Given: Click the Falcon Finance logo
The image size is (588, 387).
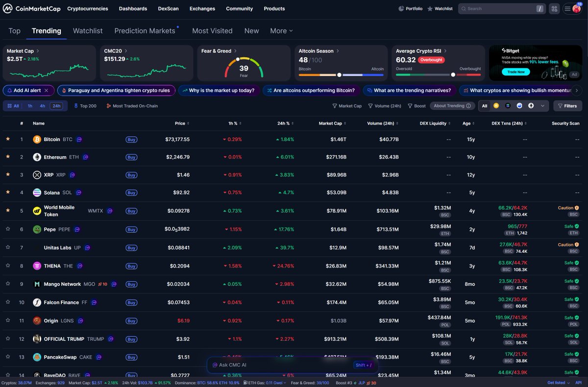Looking at the screenshot, I should click(x=37, y=302).
